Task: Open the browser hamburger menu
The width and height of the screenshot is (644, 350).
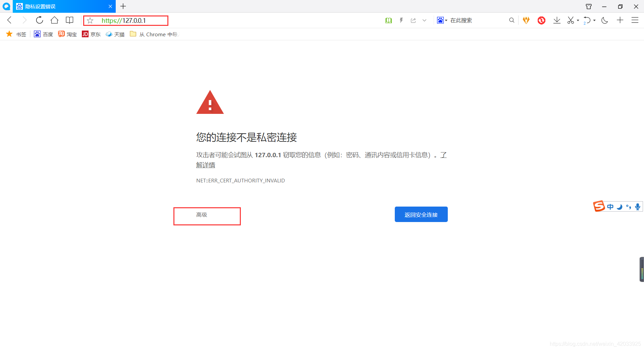Action: [x=636, y=20]
